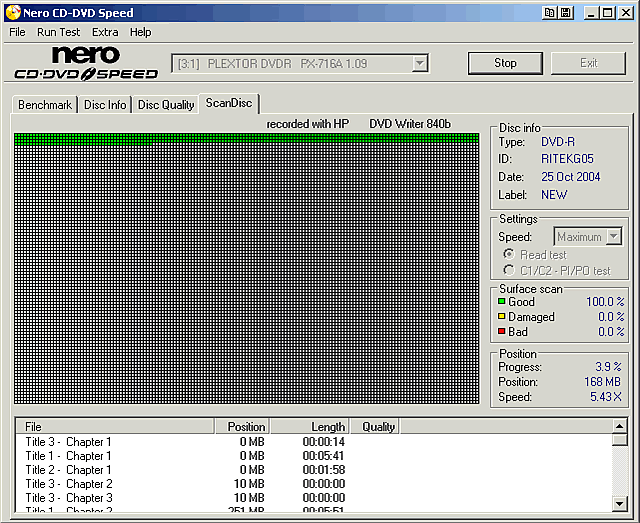Click the copy icon in title bar
The width and height of the screenshot is (640, 523).
click(550, 13)
